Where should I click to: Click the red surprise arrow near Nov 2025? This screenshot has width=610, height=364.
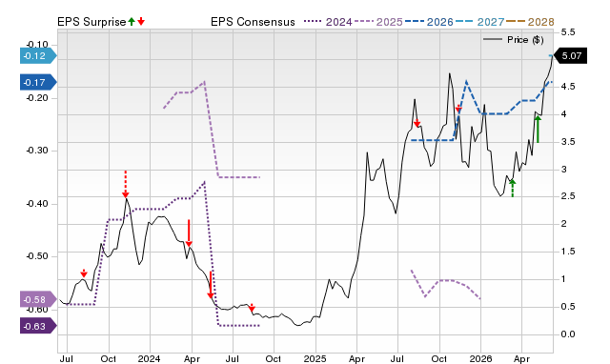(458, 109)
